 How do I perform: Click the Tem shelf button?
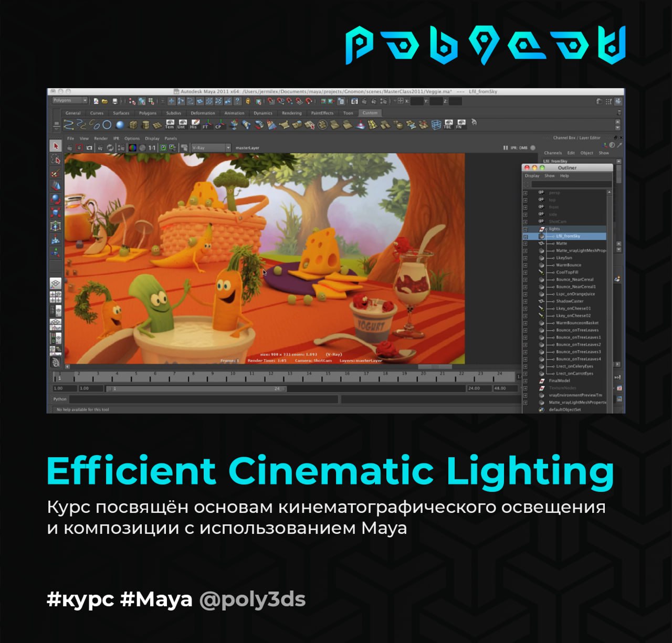pyautogui.click(x=170, y=124)
